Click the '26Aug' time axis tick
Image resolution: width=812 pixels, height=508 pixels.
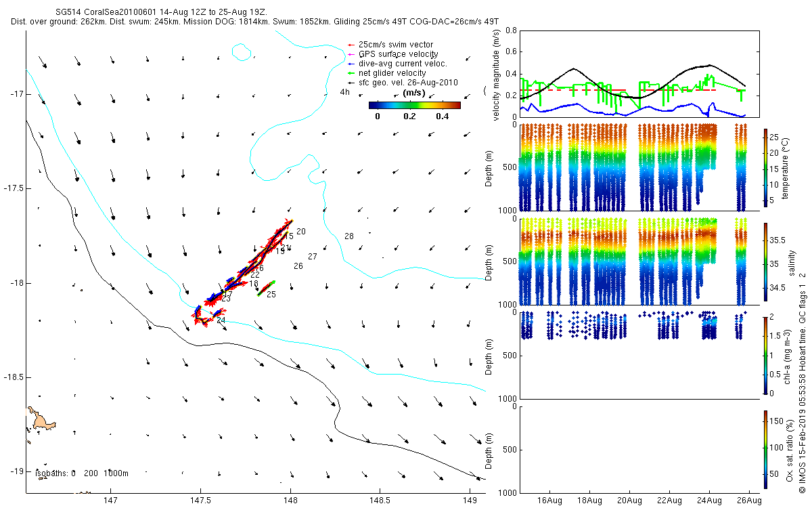pyautogui.click(x=748, y=500)
